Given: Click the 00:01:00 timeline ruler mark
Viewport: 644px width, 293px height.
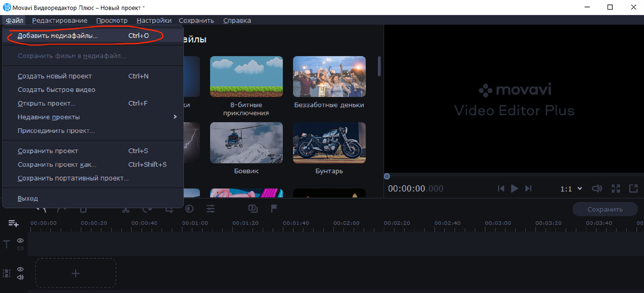Looking at the screenshot, I should 195,223.
